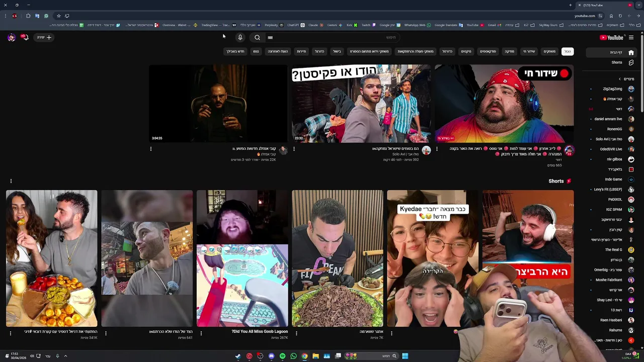The height and width of the screenshot is (362, 644).
Task: Bookmark this page with the star icon
Action: click(x=58, y=16)
